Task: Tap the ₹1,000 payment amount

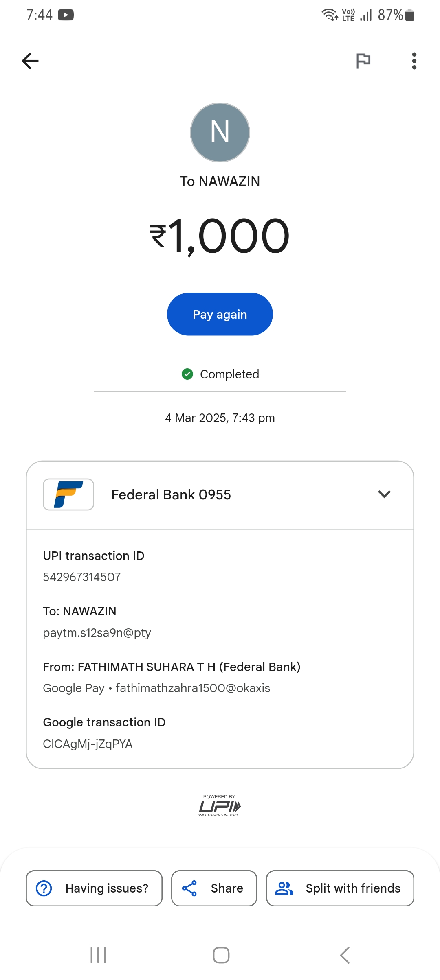Action: tap(220, 236)
